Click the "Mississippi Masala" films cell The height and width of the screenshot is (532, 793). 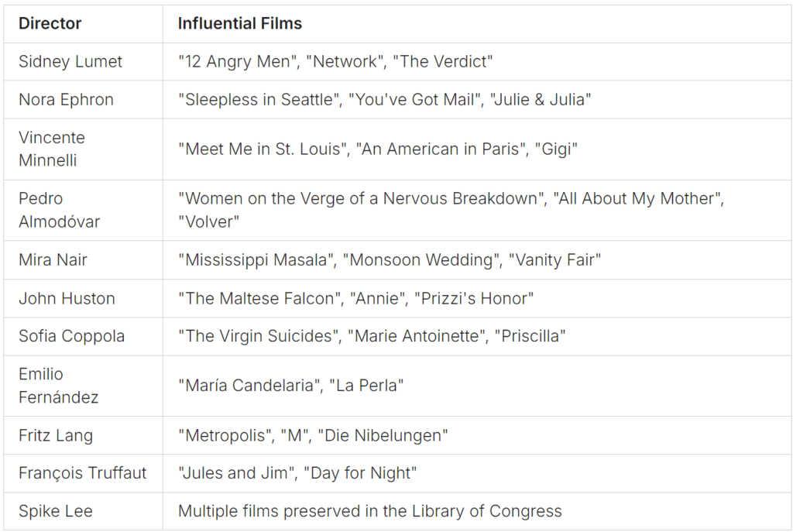pos(477,260)
